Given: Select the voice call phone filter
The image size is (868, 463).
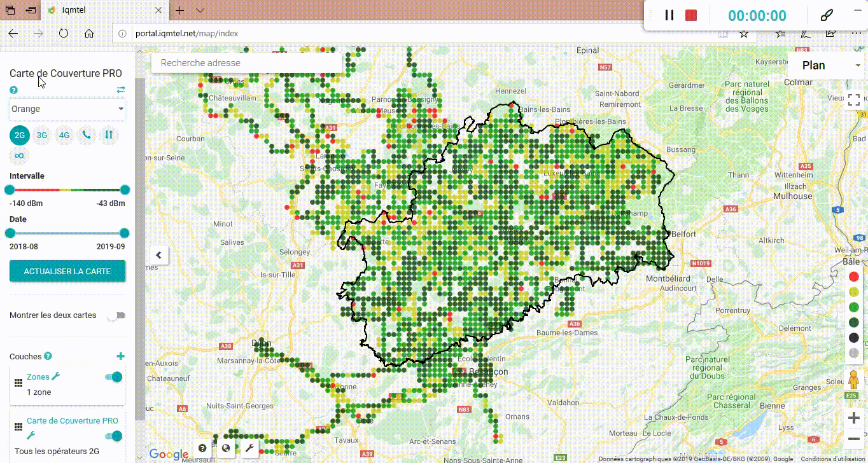Looking at the screenshot, I should click(x=86, y=135).
